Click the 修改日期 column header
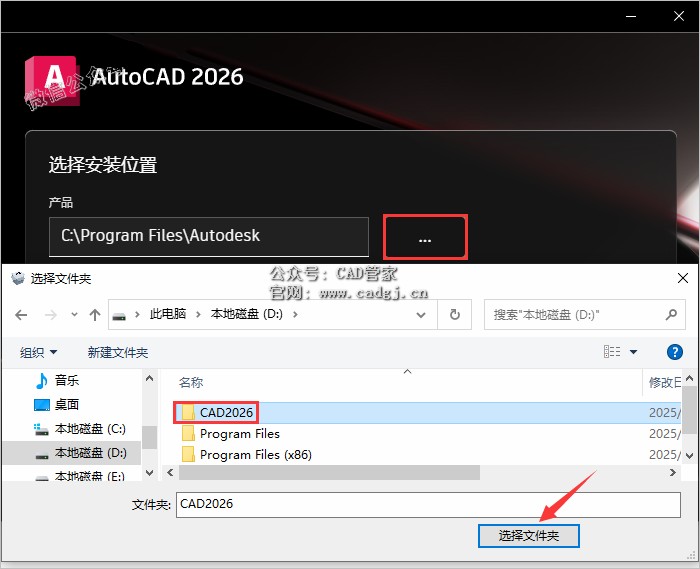Image resolution: width=700 pixels, height=569 pixels. point(665,382)
